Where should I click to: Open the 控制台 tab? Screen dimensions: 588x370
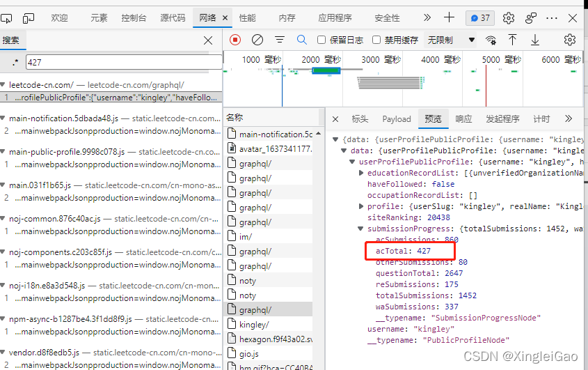tap(134, 18)
